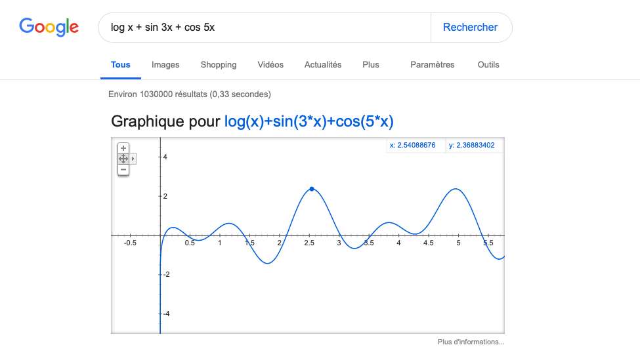
Task: Open the Paramètres menu
Action: pyautogui.click(x=432, y=65)
